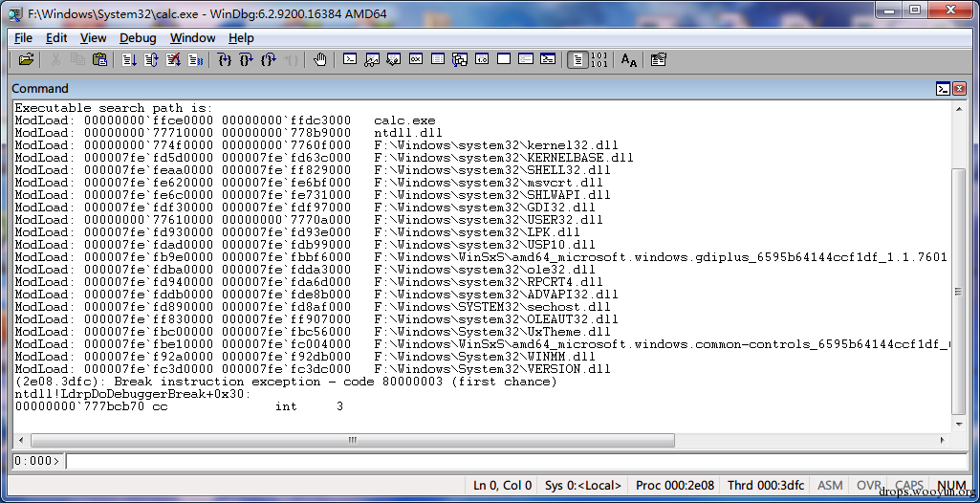Click the Paste toolbar icon

[x=99, y=60]
